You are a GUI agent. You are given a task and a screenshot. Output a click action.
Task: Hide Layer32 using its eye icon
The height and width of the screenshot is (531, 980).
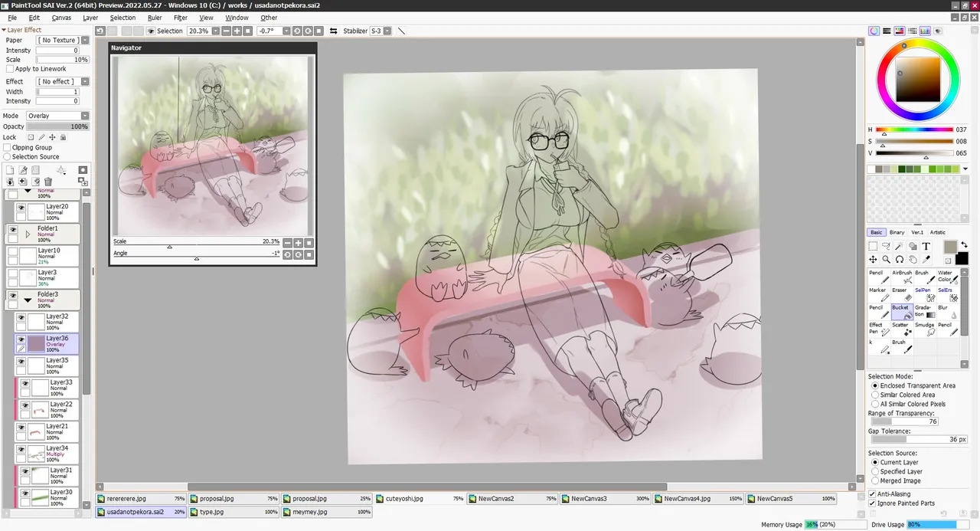[x=21, y=317]
